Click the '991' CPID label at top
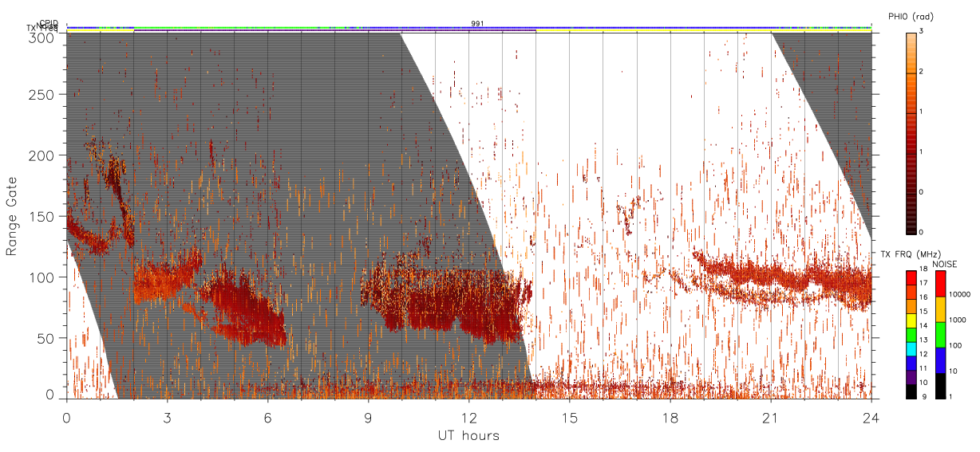This screenshot has width=980, height=452. 478,24
